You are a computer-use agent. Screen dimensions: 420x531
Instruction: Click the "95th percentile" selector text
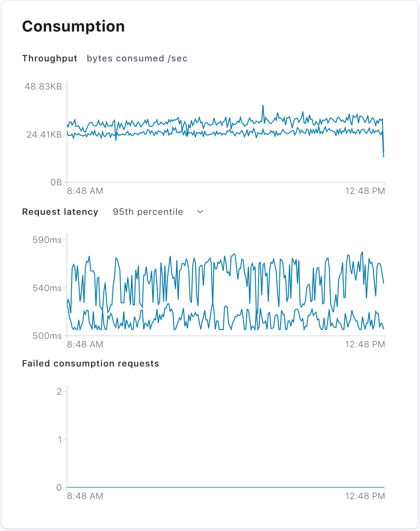coord(148,212)
